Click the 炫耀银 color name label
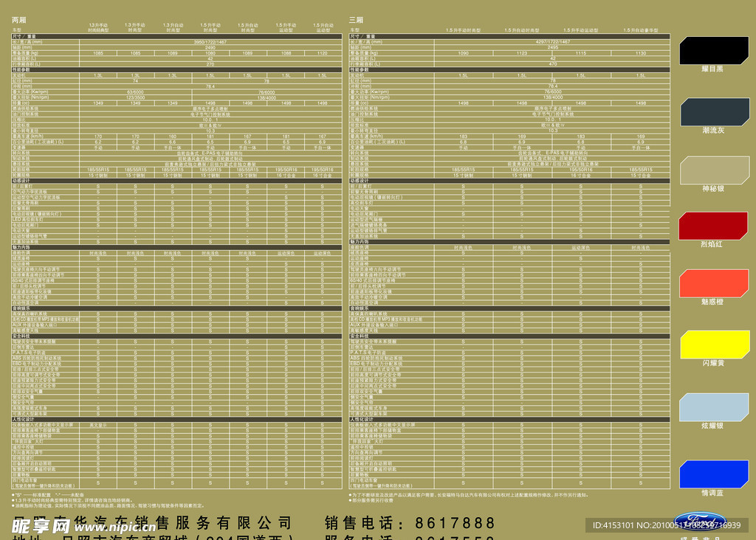This screenshot has height=540, width=756. (712, 426)
